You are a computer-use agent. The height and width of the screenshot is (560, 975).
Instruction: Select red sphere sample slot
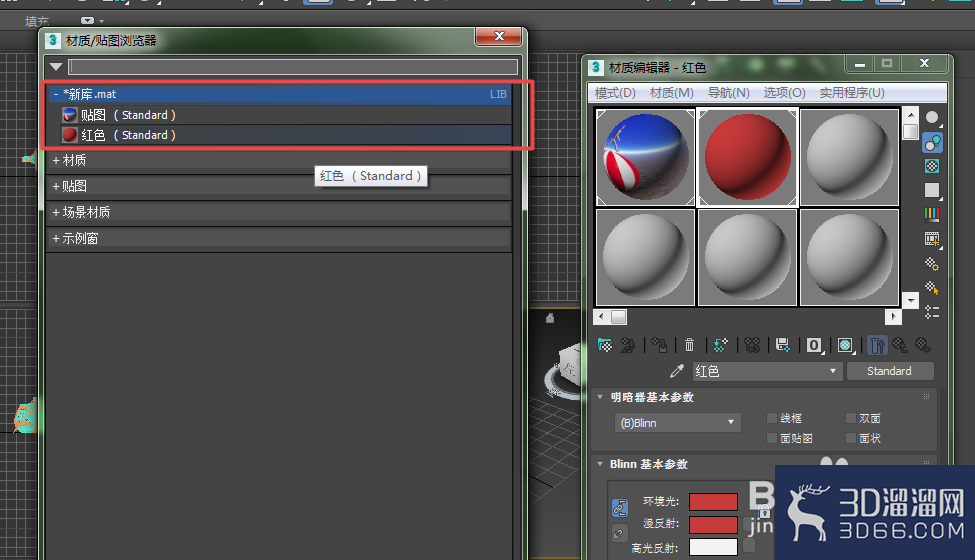[747, 157]
